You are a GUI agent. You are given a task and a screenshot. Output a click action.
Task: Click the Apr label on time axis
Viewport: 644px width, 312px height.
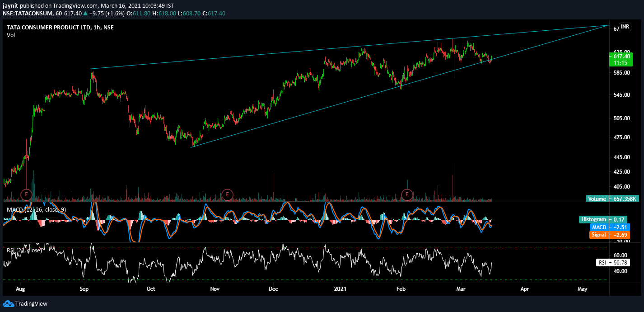tap(524, 288)
